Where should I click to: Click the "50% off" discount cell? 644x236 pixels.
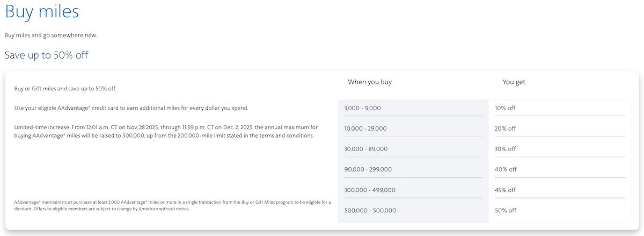(x=506, y=210)
